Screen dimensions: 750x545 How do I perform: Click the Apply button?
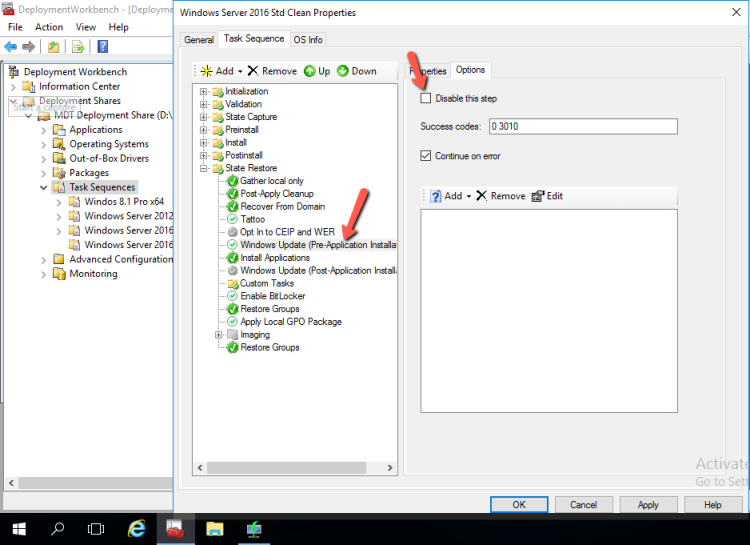647,505
